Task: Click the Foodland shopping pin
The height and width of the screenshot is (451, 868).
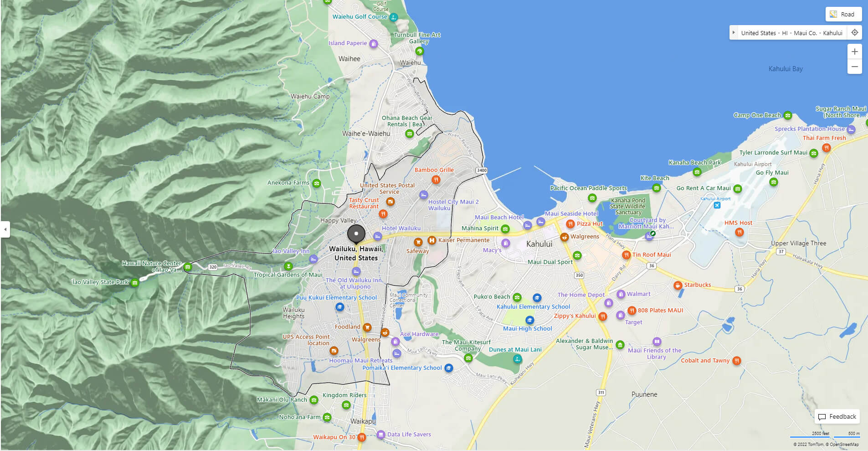Action: pyautogui.click(x=367, y=327)
